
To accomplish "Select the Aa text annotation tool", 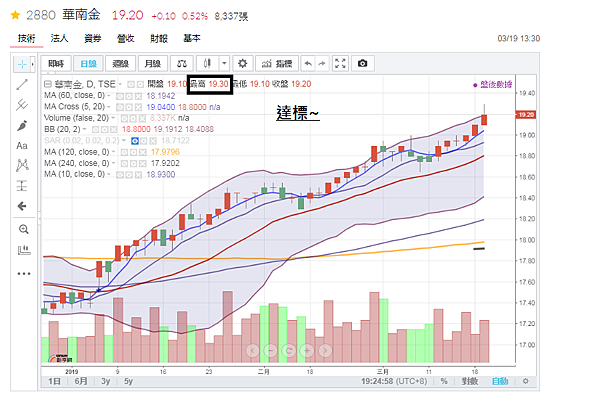I will [x=22, y=145].
